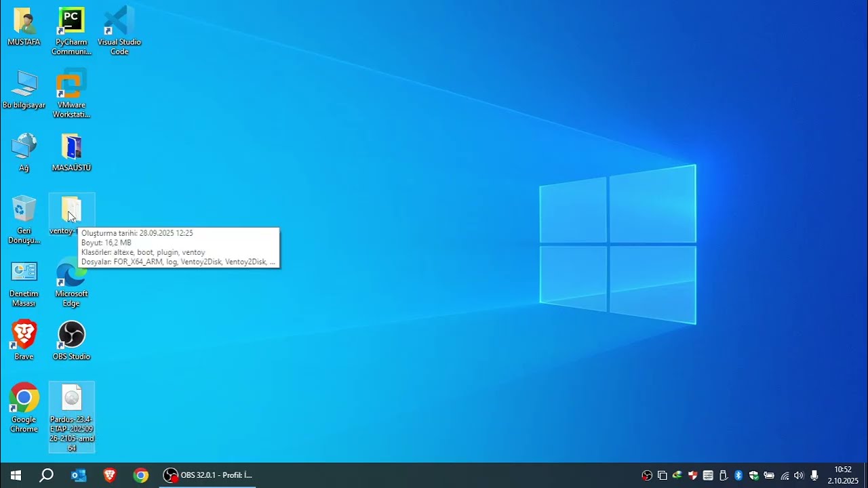The height and width of the screenshot is (488, 868).
Task: Click OBS recording icon in system tray
Action: [647, 476]
